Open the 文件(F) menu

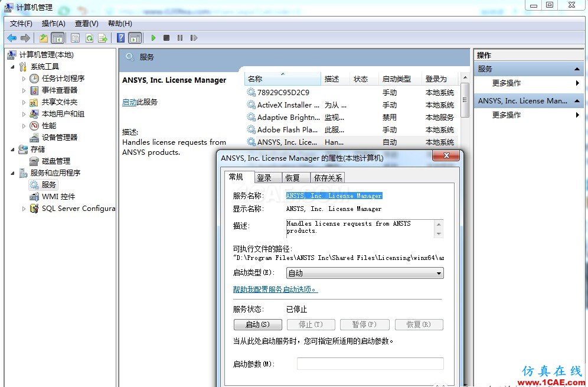coord(21,24)
